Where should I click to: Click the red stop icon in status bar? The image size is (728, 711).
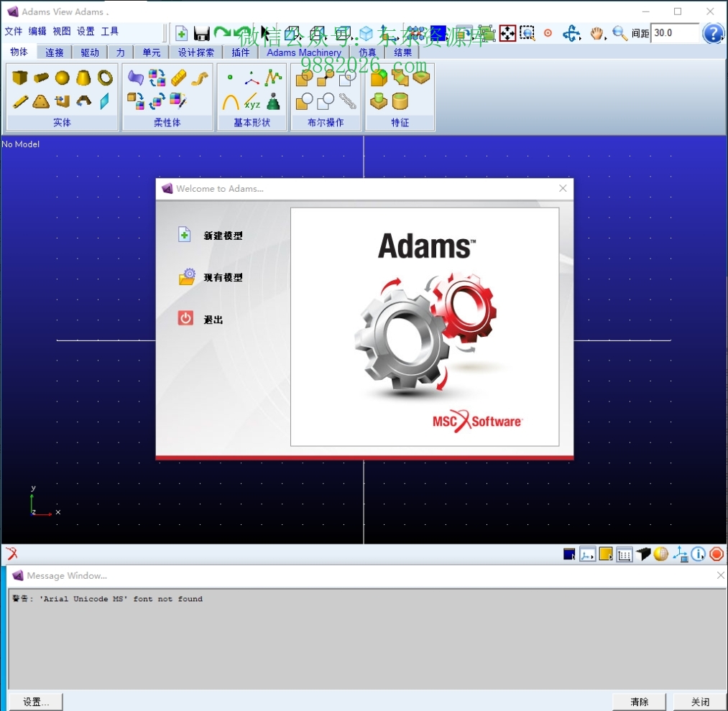(716, 554)
